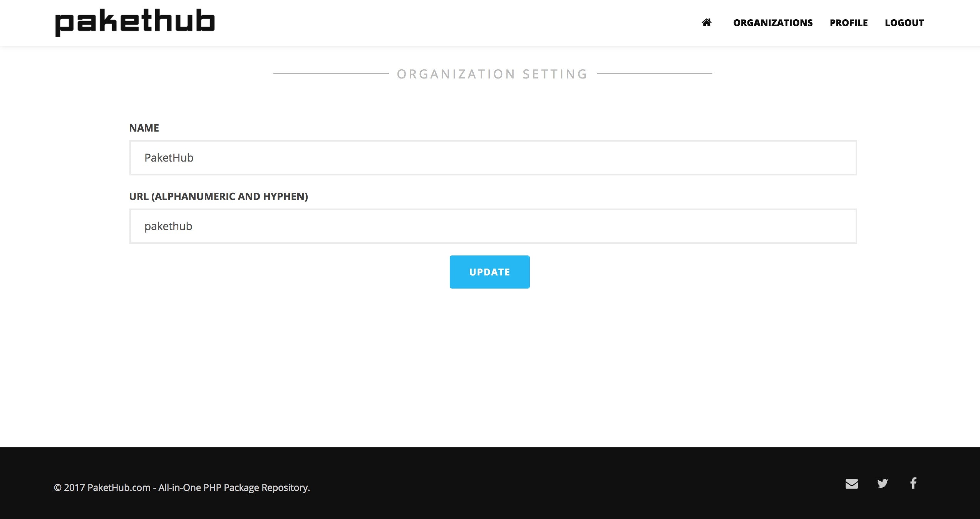Click empty white area below Update button
Screen dimensions: 980x519
pos(490,365)
